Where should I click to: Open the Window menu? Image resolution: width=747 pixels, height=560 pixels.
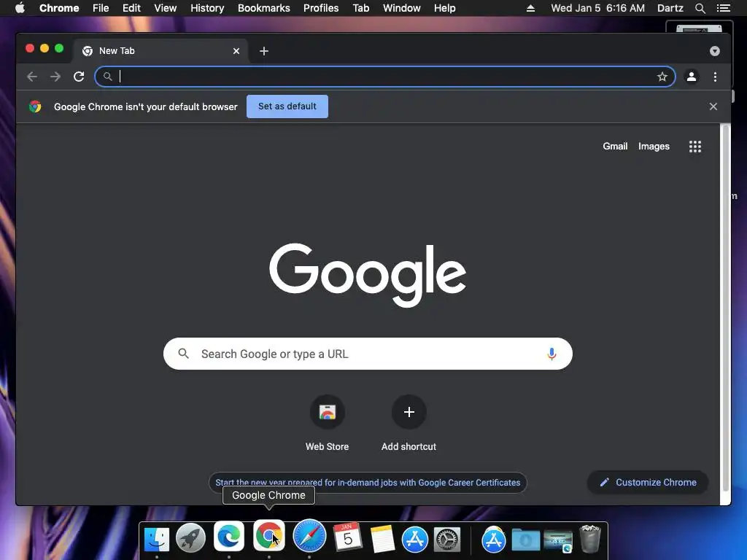click(x=402, y=8)
